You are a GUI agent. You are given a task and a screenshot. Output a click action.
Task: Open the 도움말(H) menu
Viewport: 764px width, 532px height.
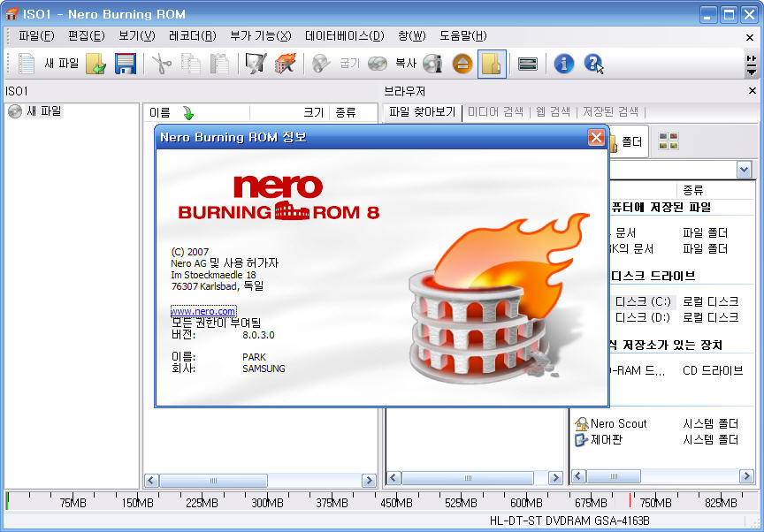(x=462, y=35)
